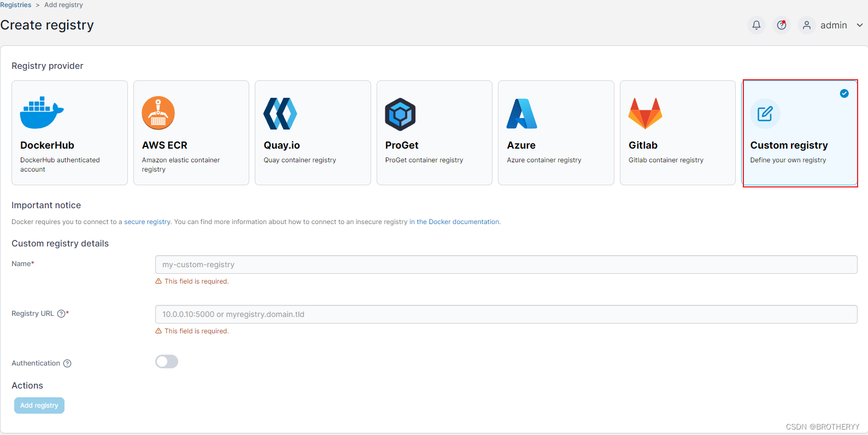Click 'ProGet container registry' description
Image resolution: width=868 pixels, height=435 pixels.
click(x=424, y=160)
